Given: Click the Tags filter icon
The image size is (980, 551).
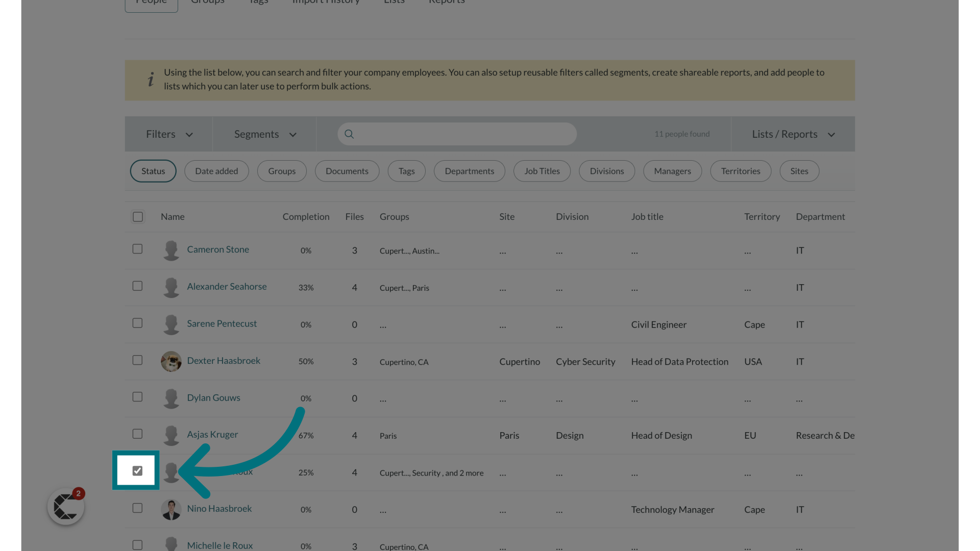Looking at the screenshot, I should tap(406, 171).
